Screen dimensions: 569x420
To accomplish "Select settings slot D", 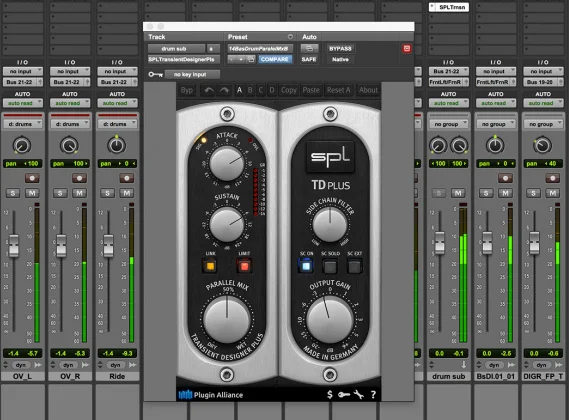I will tap(271, 90).
